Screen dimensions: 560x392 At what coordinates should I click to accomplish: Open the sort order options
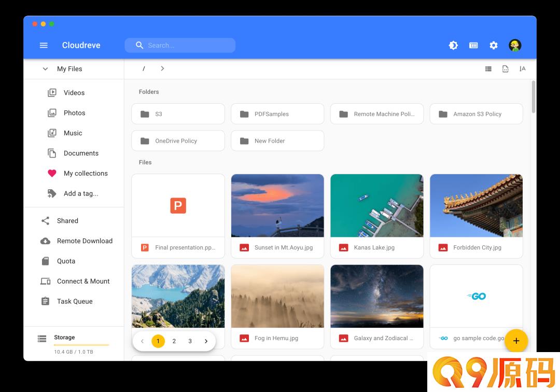coord(523,69)
